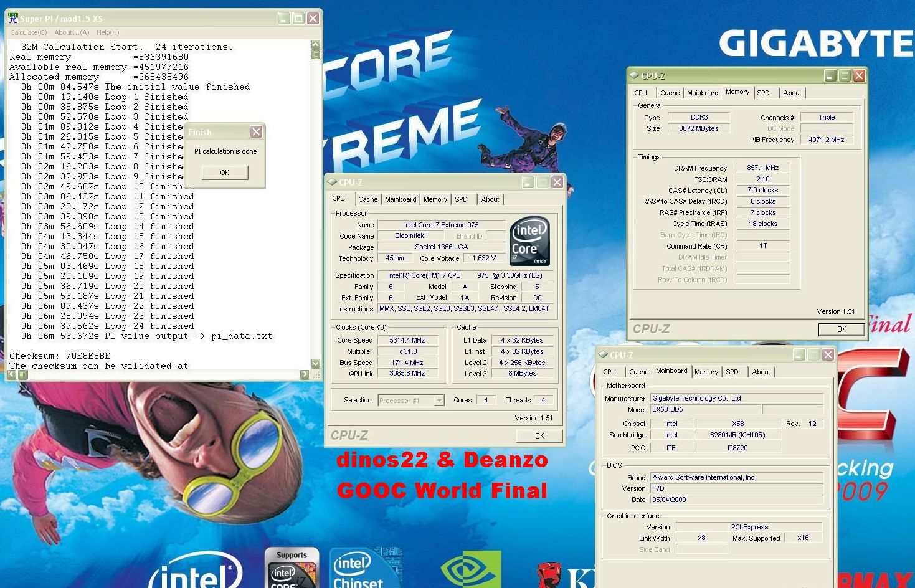915x588 pixels.
Task: Switch to About tab in CPU-Z Memory window
Action: coord(792,93)
